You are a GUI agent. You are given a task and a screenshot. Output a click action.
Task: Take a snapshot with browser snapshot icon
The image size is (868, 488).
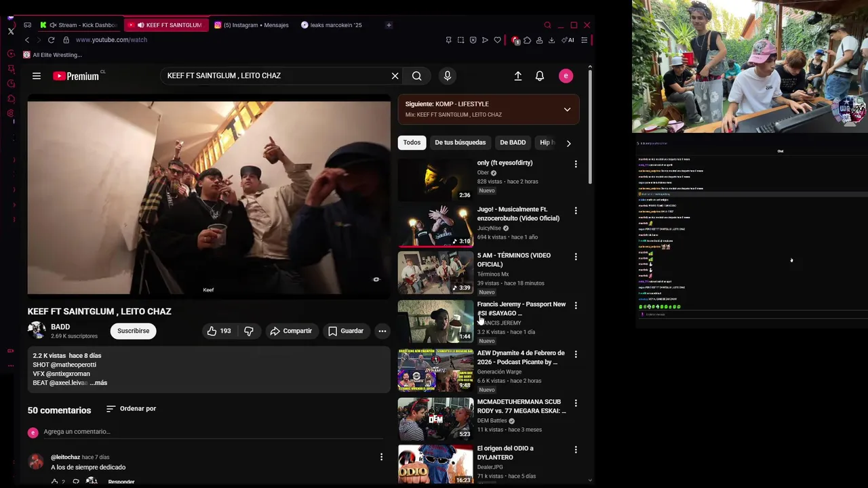(460, 40)
